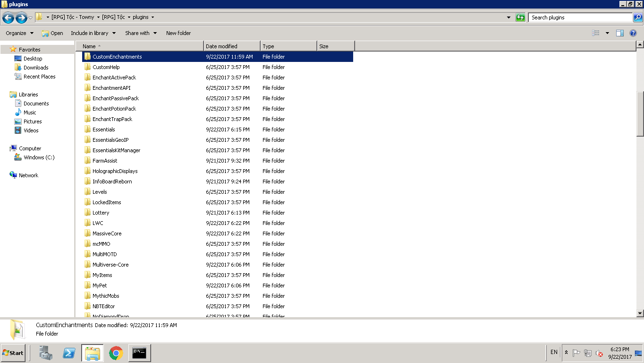This screenshot has width=644, height=363.
Task: Refresh the plugins folder view
Action: pos(520,17)
